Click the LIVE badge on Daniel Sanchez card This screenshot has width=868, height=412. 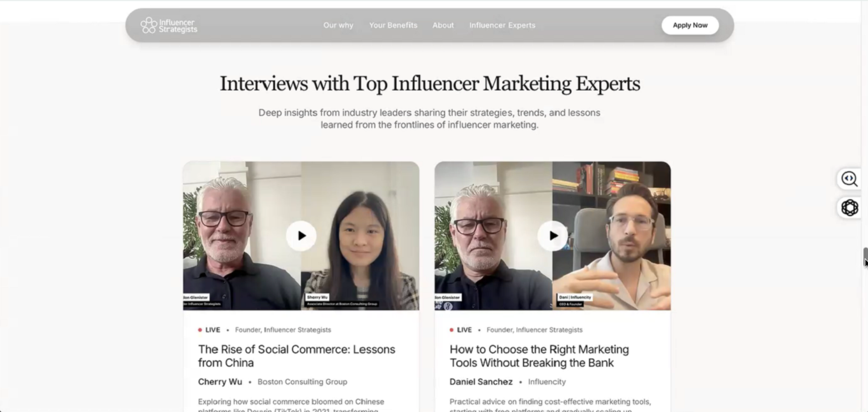point(461,330)
